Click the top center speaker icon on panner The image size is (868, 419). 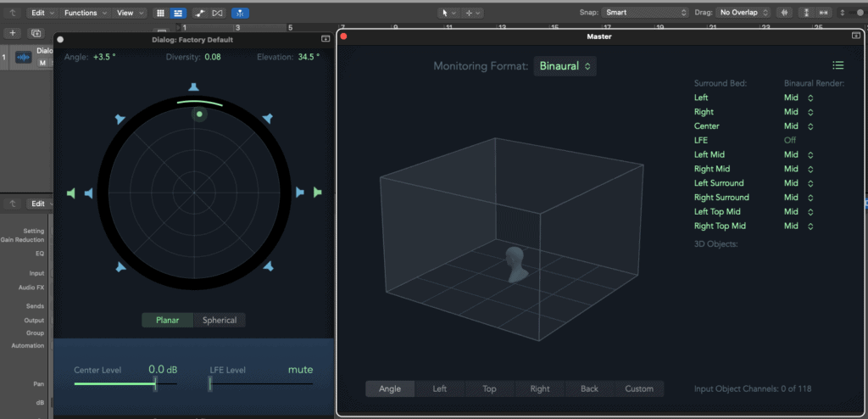pos(194,87)
